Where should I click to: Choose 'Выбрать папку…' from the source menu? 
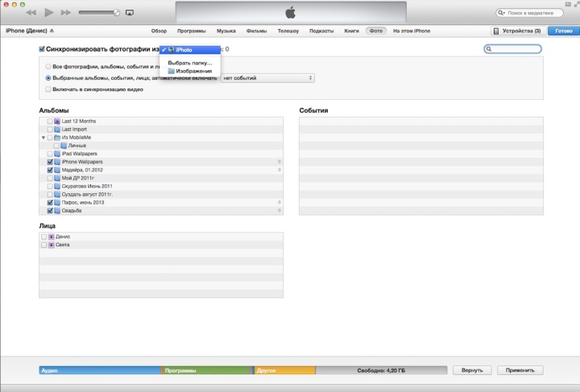pos(190,63)
